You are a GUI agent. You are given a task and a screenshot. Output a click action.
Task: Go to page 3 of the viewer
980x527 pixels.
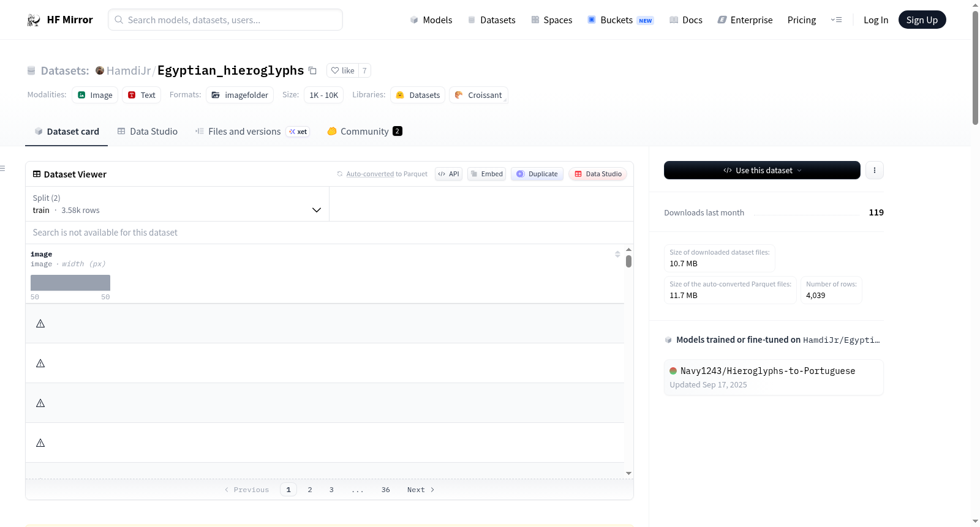[x=331, y=490]
